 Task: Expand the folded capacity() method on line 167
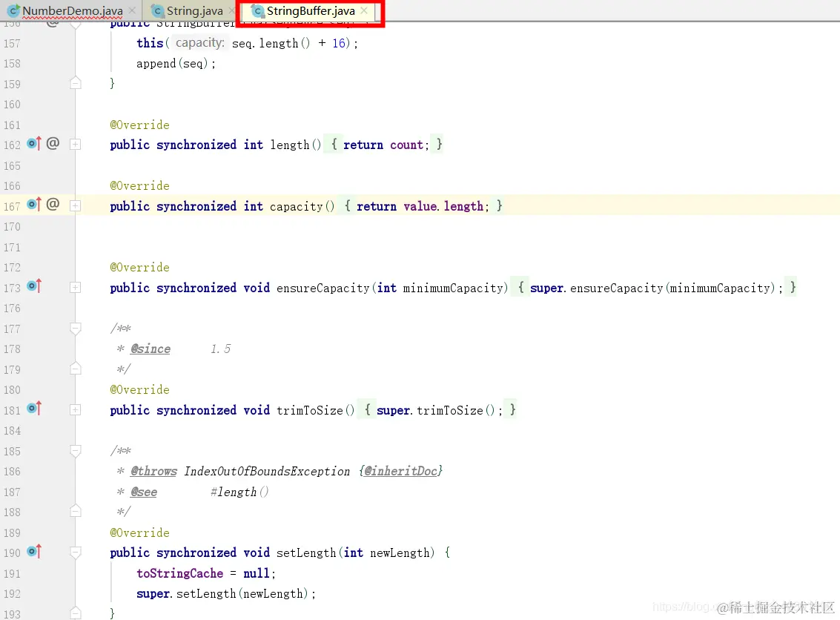click(76, 205)
